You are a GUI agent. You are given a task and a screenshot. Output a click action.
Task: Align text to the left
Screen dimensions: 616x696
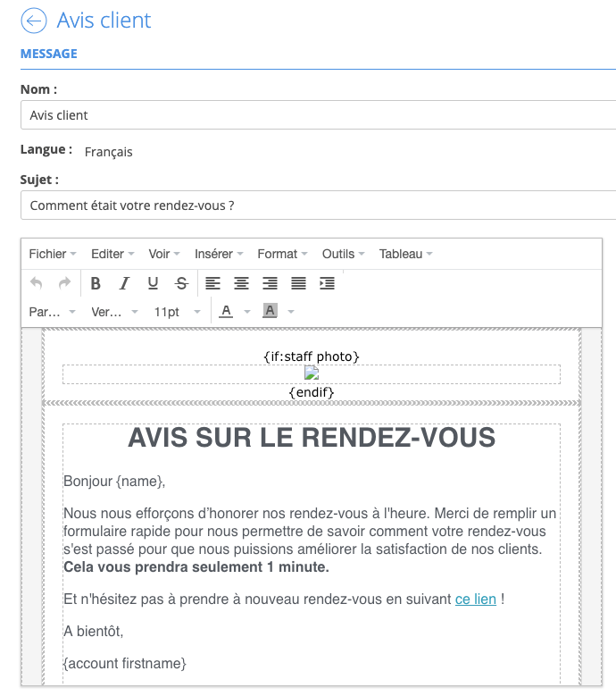pyautogui.click(x=212, y=283)
